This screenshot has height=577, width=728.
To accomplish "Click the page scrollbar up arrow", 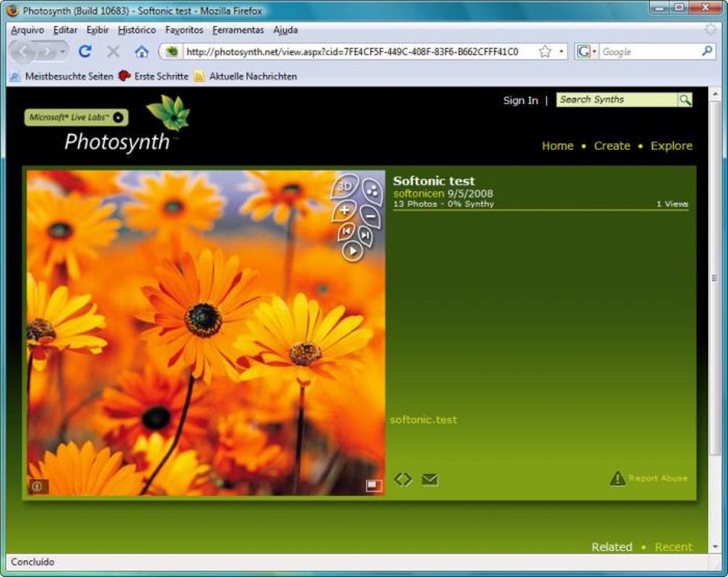I will pyautogui.click(x=715, y=94).
